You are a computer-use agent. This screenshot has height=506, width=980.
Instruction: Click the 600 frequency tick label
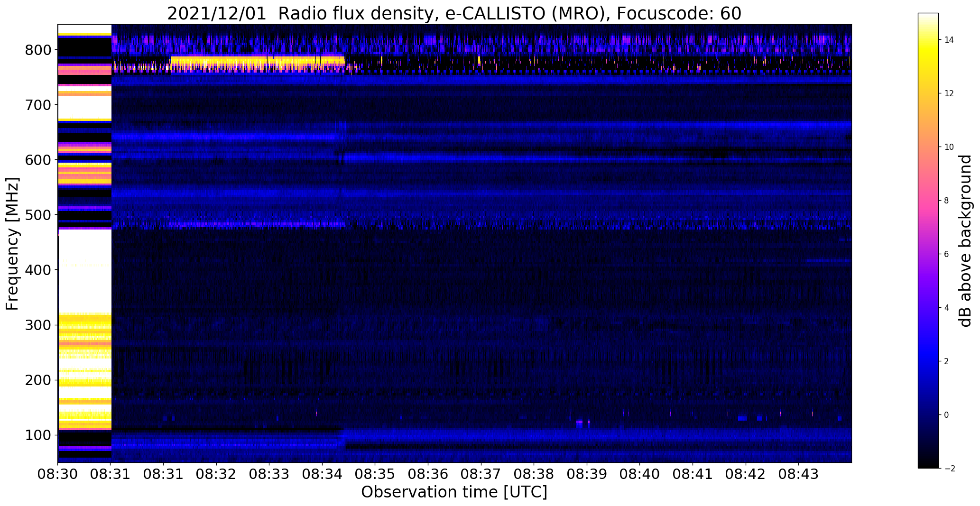[37, 160]
